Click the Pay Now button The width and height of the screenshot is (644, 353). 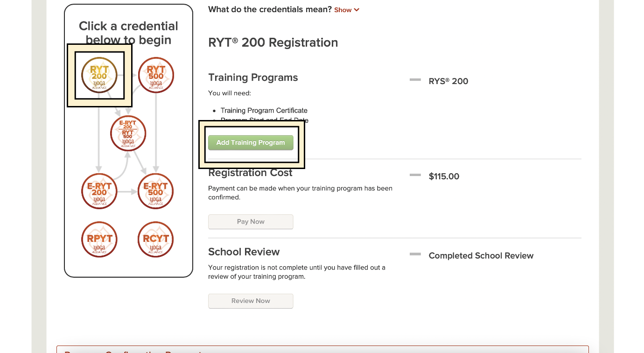(251, 222)
